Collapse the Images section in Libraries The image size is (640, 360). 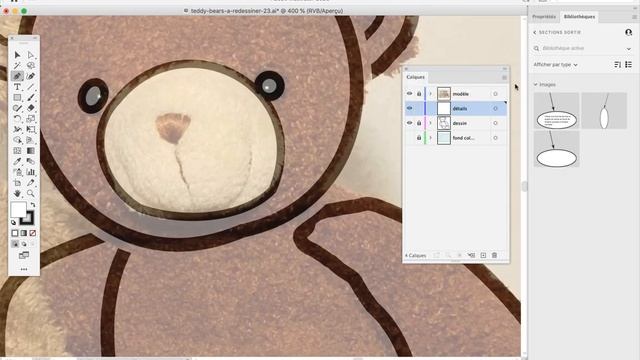point(536,84)
